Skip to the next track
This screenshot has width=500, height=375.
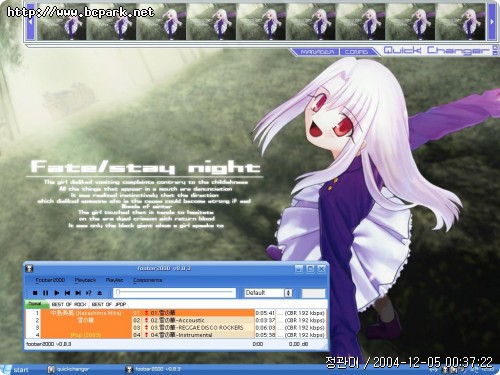[78, 293]
